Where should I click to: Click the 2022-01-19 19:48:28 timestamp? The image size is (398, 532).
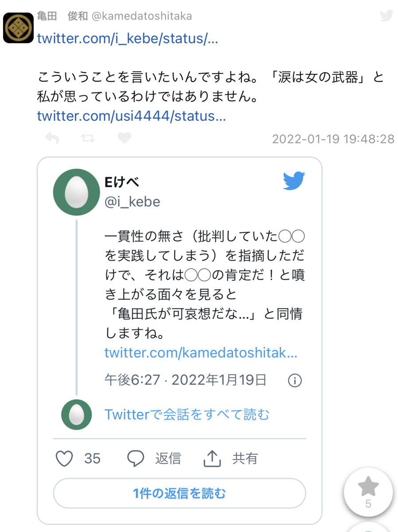(x=333, y=139)
